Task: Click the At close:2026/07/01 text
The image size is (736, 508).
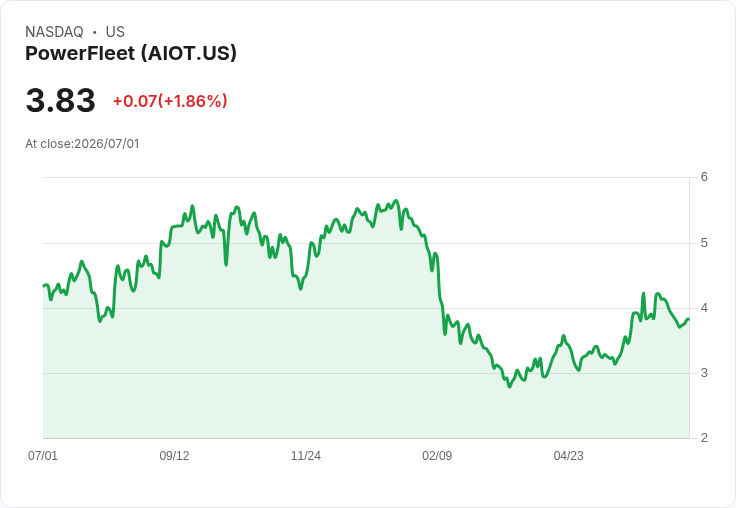Action: 82,144
